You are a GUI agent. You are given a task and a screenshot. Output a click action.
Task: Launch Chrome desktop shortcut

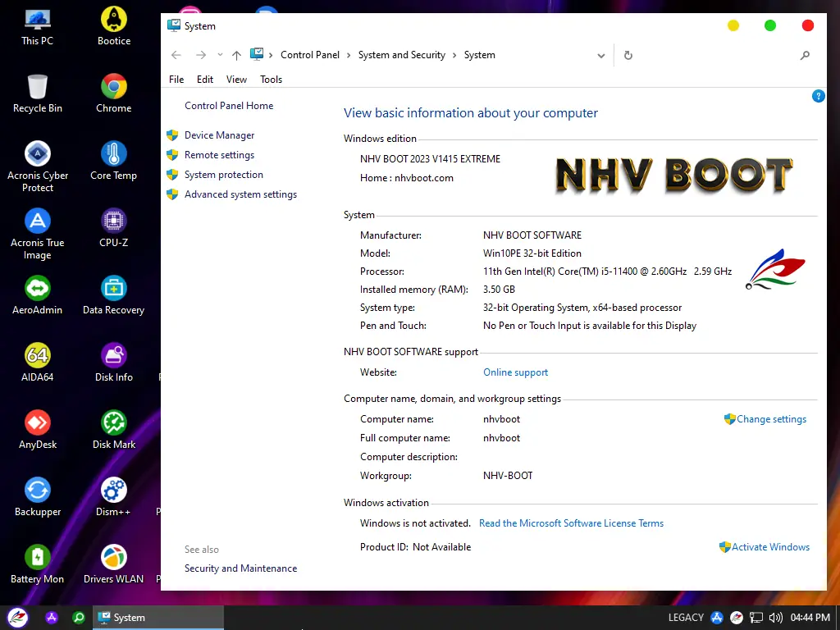point(113,94)
